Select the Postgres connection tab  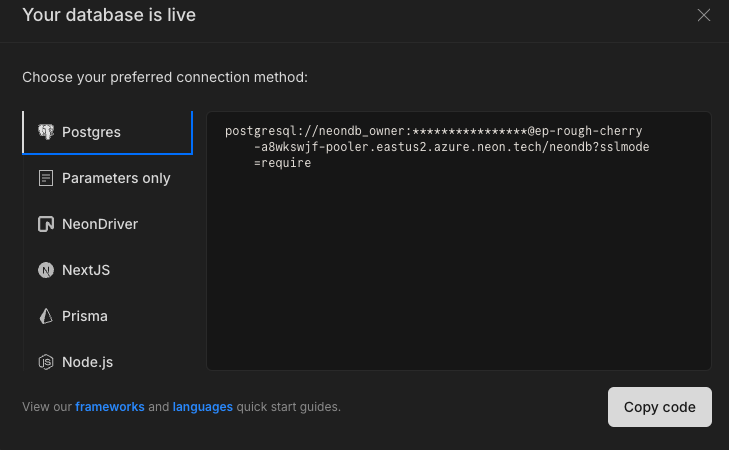pyautogui.click(x=107, y=132)
